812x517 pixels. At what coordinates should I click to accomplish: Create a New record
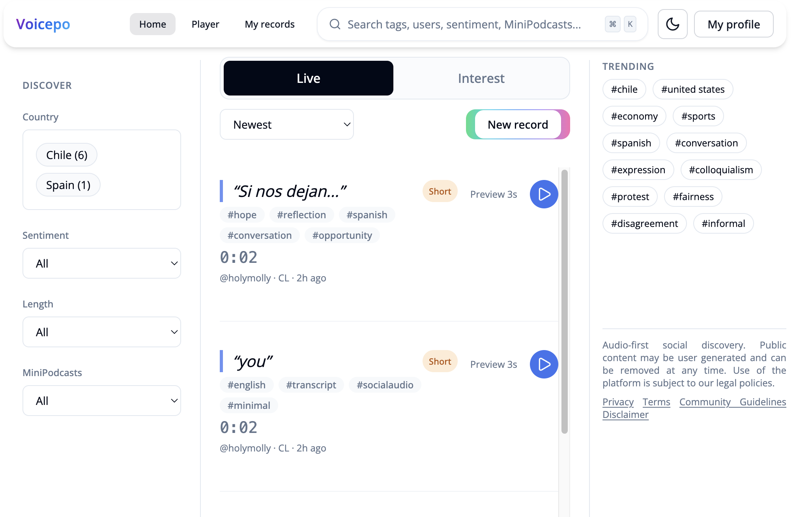(x=518, y=124)
